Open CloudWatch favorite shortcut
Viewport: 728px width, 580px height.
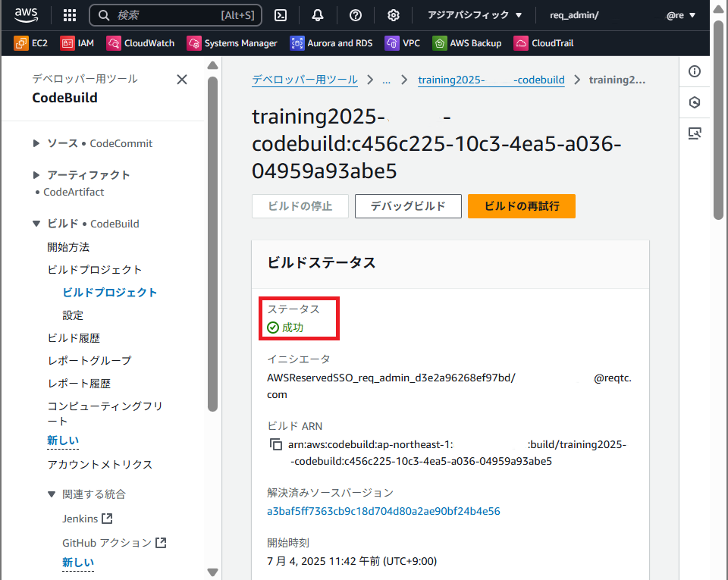pos(141,43)
